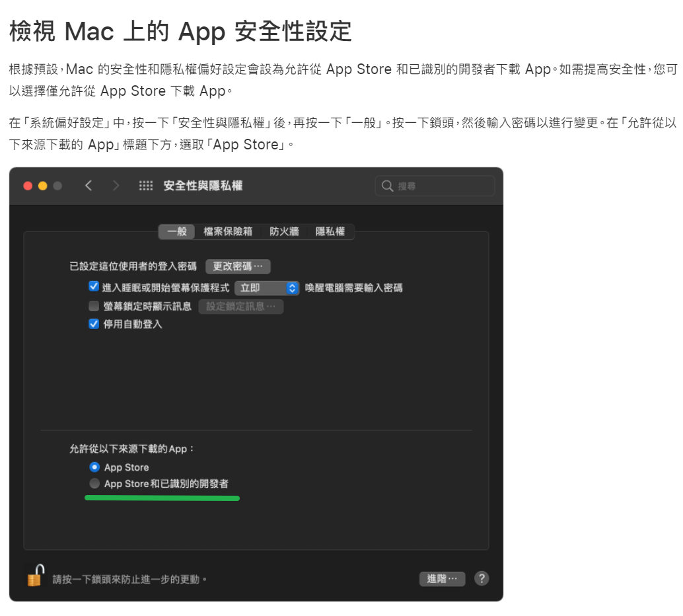Click the 更改密碼 button

(238, 266)
